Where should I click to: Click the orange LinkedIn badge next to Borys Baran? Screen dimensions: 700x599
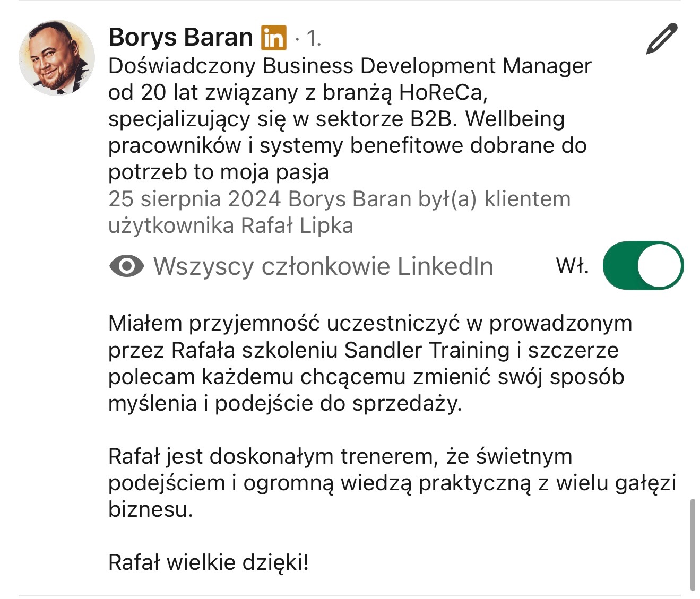274,37
